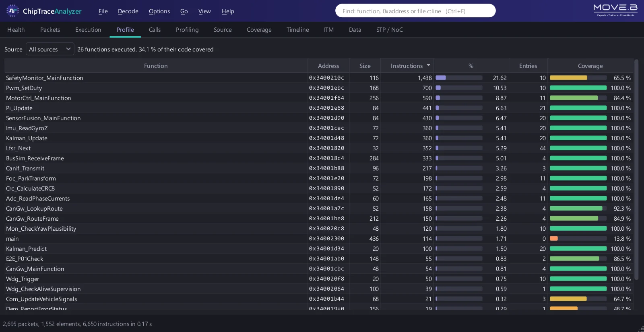
Task: Select the MotorCtrl_MainFunction row
Action: point(318,98)
